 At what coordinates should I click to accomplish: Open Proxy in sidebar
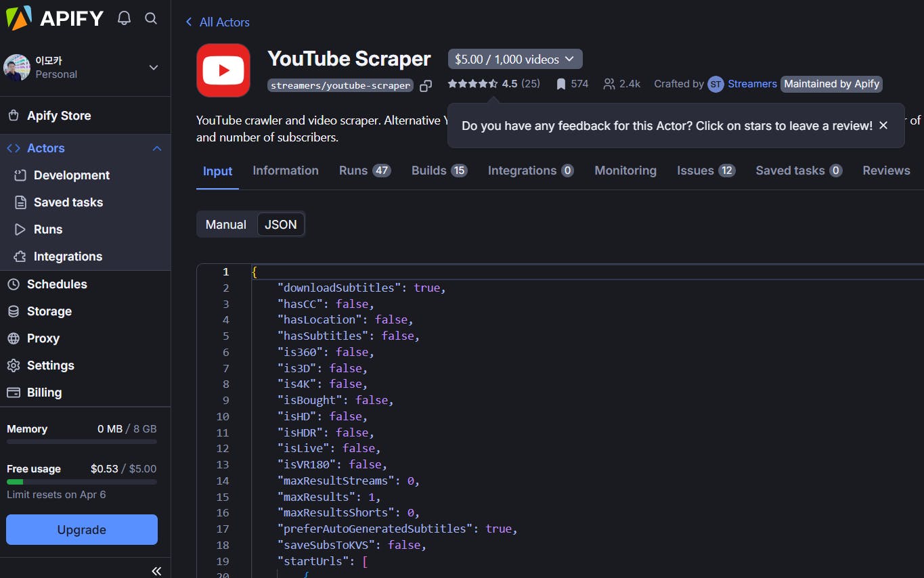pyautogui.click(x=43, y=338)
